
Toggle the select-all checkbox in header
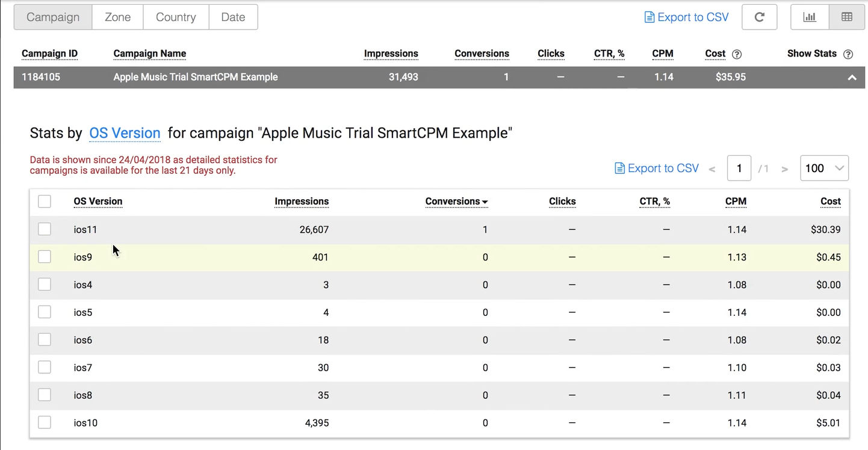[45, 202]
